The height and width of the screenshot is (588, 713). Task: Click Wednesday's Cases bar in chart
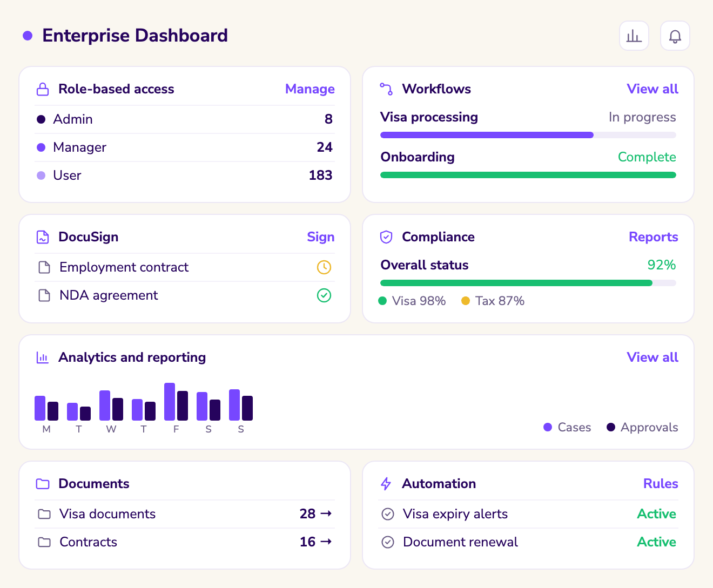(105, 405)
